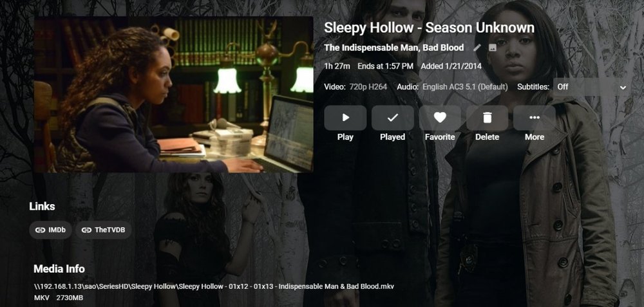
Task: Click the edit images picture icon
Action: [x=493, y=48]
